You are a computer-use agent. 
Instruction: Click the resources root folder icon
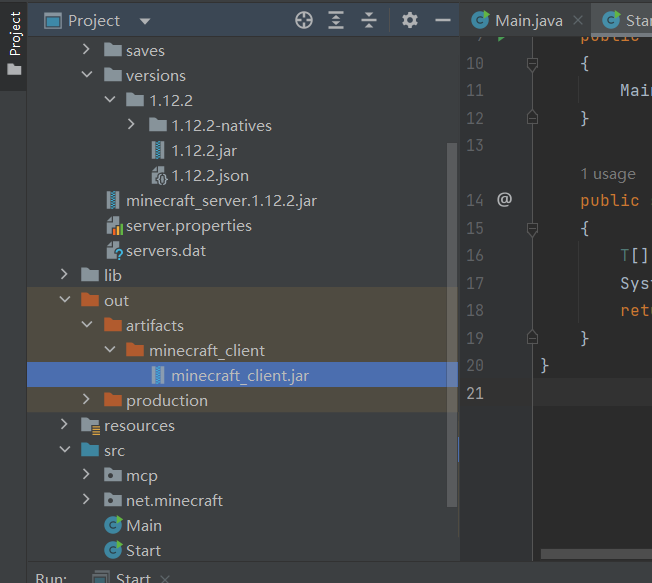coord(90,425)
